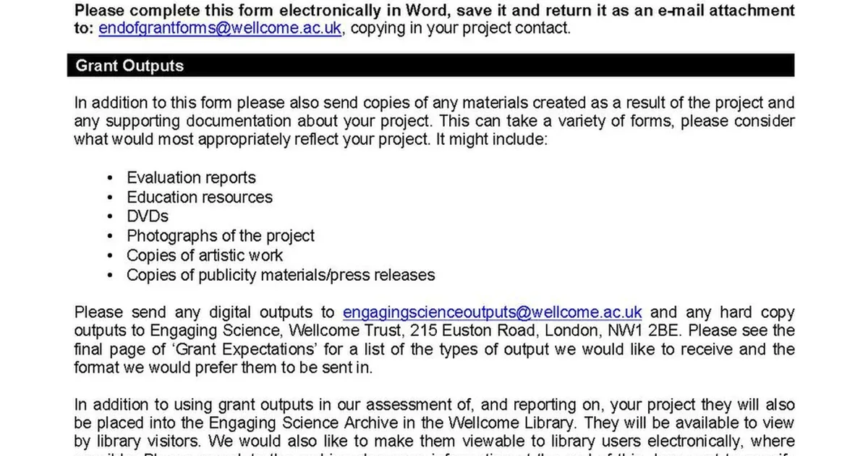Select the 'Photographs of the project' bullet item
868x456 pixels.
pyautogui.click(x=221, y=235)
